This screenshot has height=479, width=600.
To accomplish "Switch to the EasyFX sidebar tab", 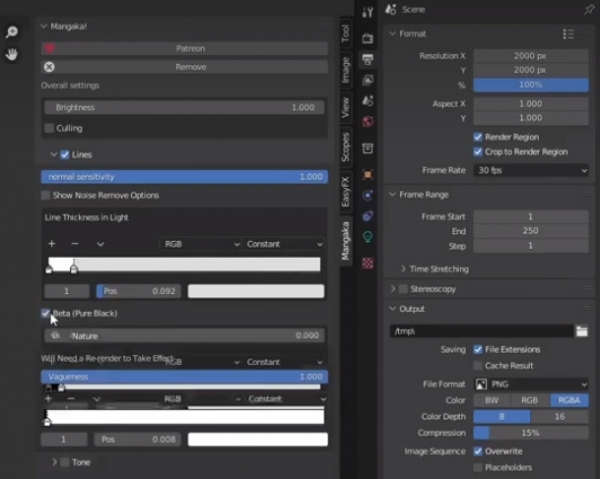I will click(346, 192).
